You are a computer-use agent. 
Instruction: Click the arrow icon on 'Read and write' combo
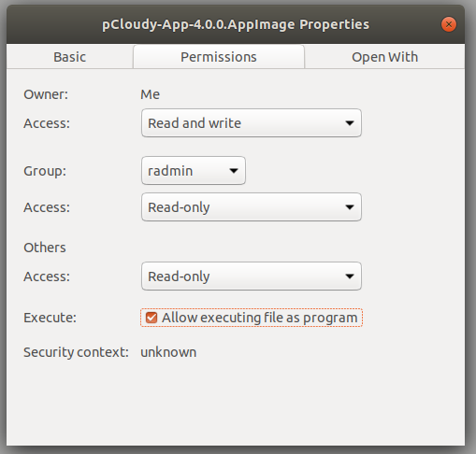(x=350, y=123)
